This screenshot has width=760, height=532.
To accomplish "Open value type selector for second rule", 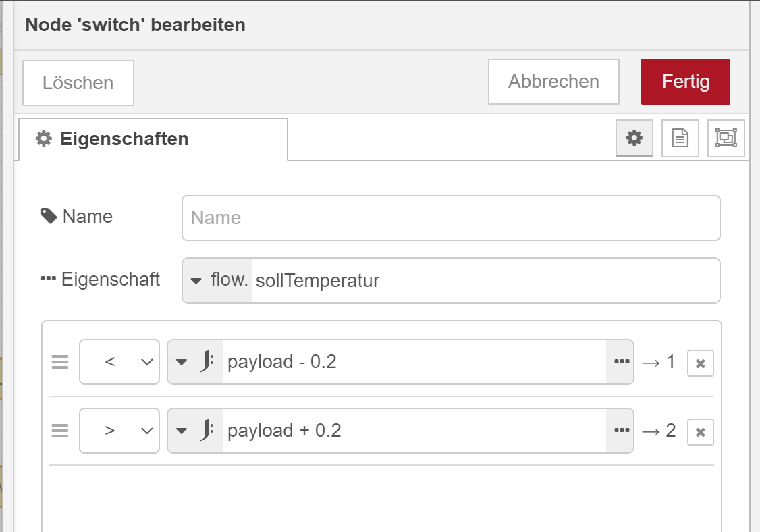I will click(x=195, y=431).
